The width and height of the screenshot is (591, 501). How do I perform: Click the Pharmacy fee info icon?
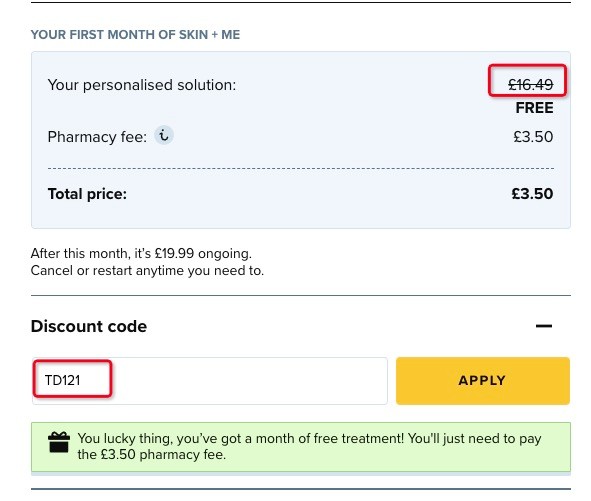click(x=164, y=135)
